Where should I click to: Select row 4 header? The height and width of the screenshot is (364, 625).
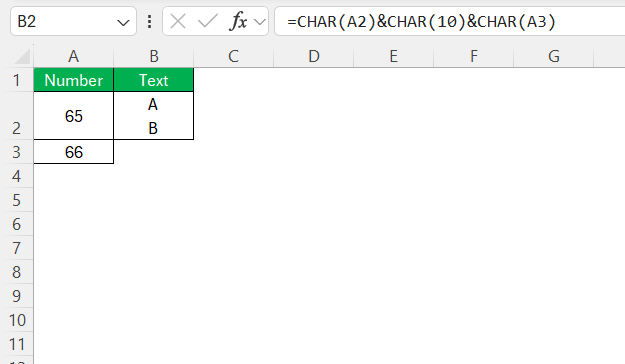point(16,176)
